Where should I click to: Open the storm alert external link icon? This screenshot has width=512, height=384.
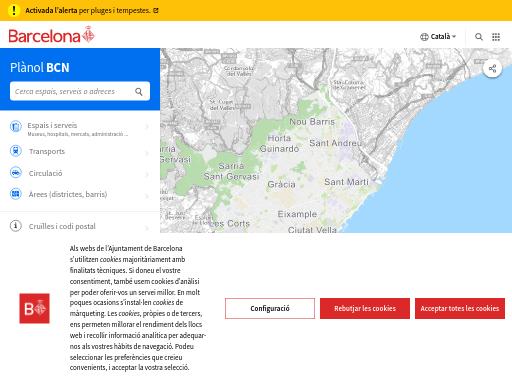pyautogui.click(x=156, y=11)
